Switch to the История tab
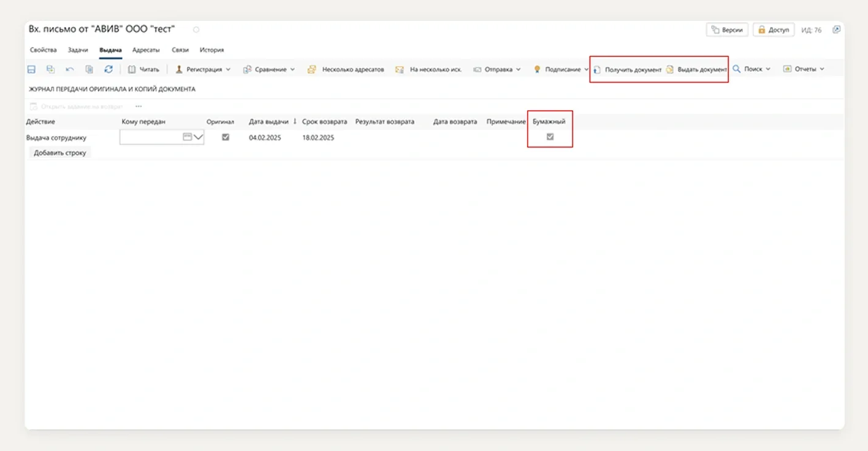Viewport: 868px width, 451px height. (211, 50)
